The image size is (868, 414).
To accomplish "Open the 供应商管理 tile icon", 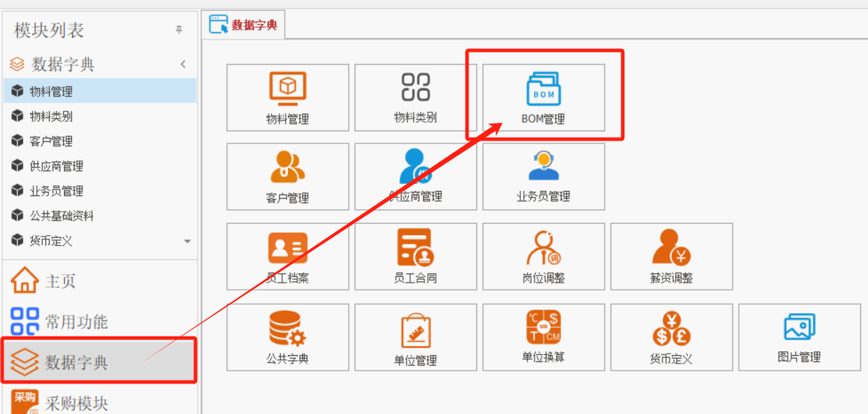I will [x=416, y=167].
